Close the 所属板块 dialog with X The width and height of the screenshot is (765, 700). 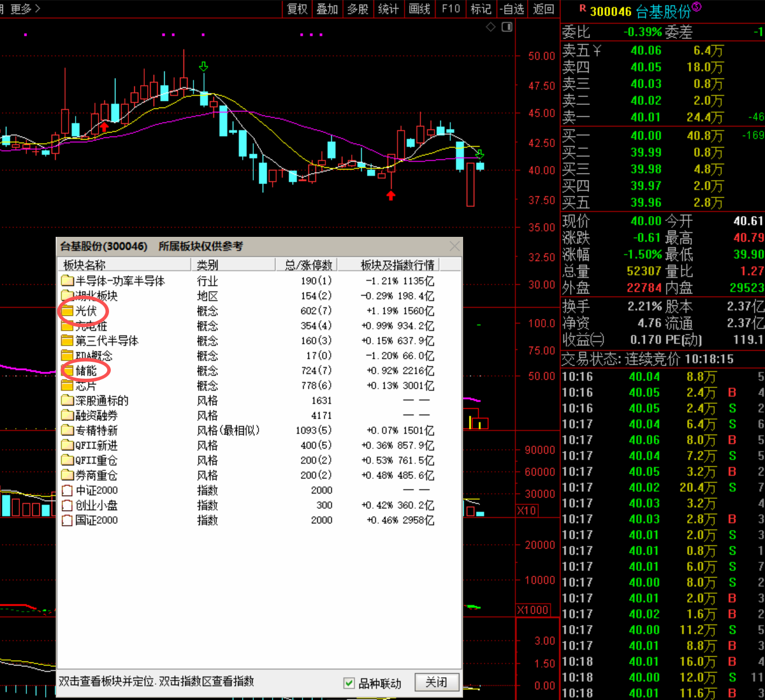[454, 246]
